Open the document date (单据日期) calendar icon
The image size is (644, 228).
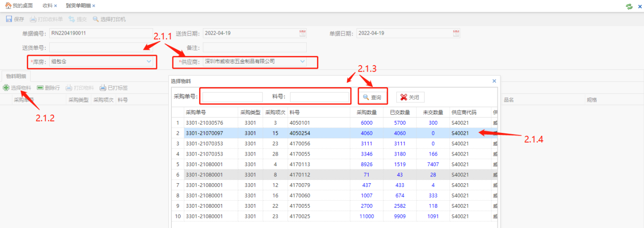click(x=456, y=33)
